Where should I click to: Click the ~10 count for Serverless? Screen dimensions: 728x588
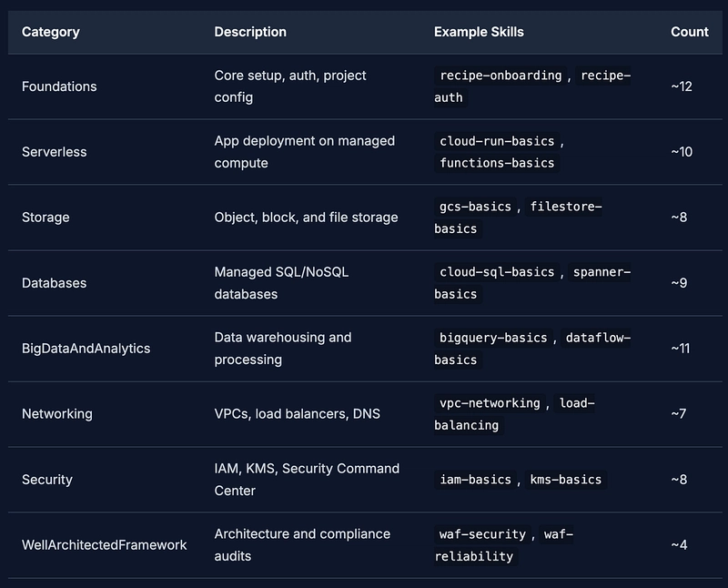(682, 152)
